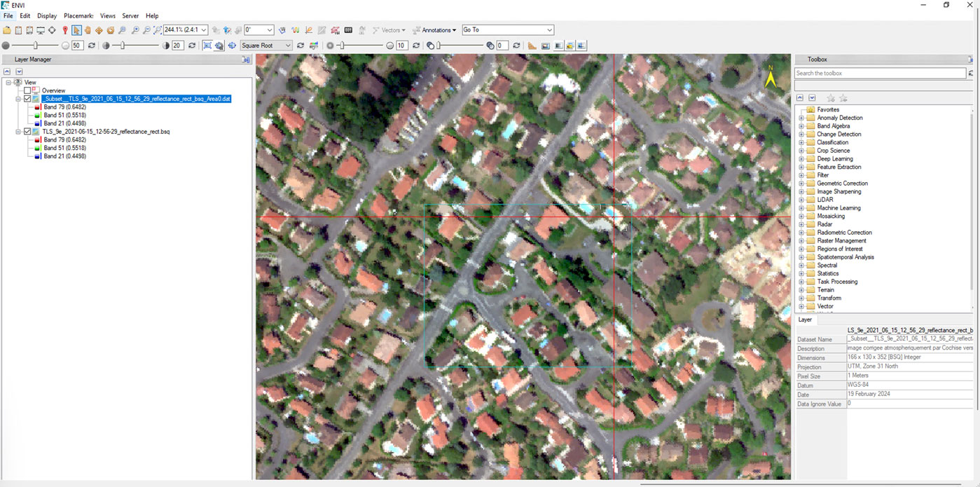Open the Square Root stretch dropdown
980x487 pixels.
point(265,46)
